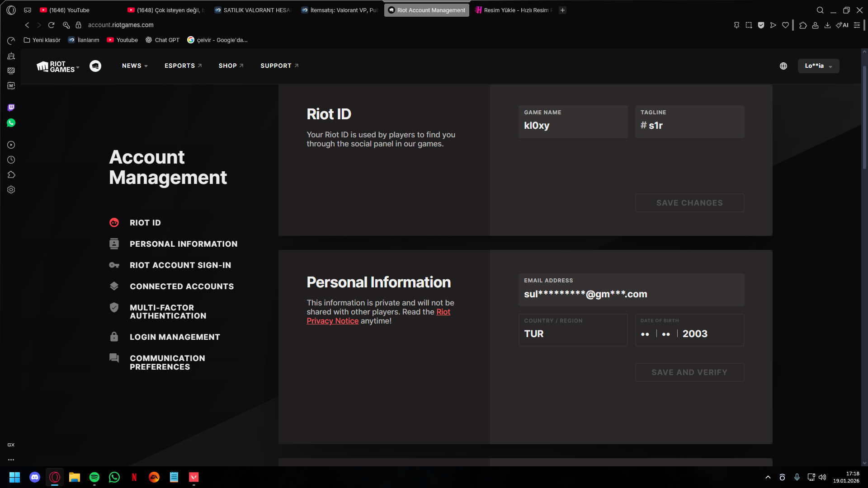Switch to the SATILIK VALORANT HESA tab

click(253, 10)
